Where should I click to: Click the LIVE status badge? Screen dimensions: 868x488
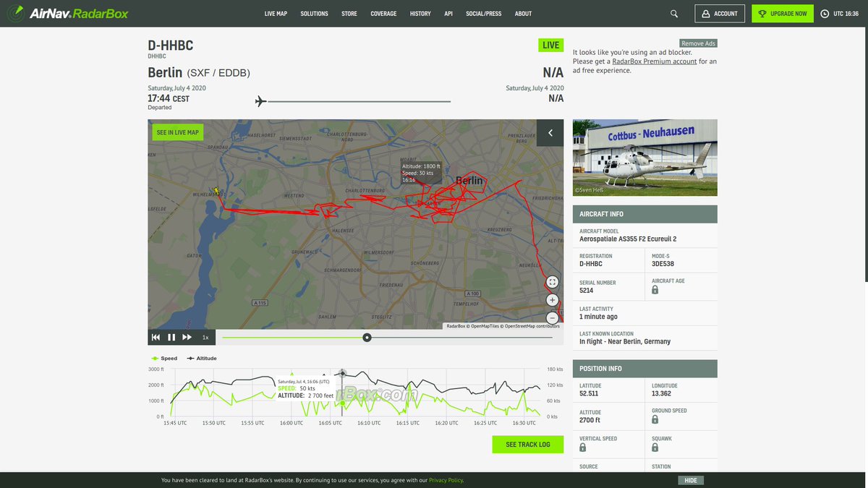pos(551,45)
